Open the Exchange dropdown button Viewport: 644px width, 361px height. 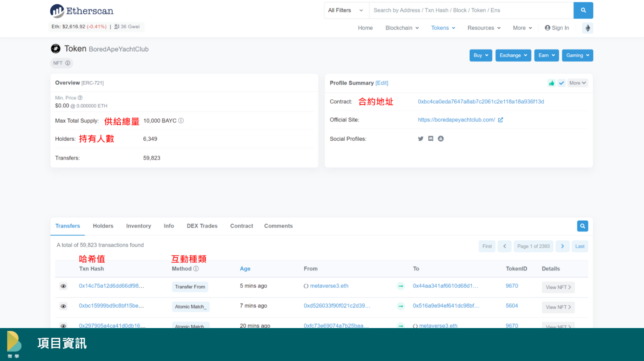(513, 55)
